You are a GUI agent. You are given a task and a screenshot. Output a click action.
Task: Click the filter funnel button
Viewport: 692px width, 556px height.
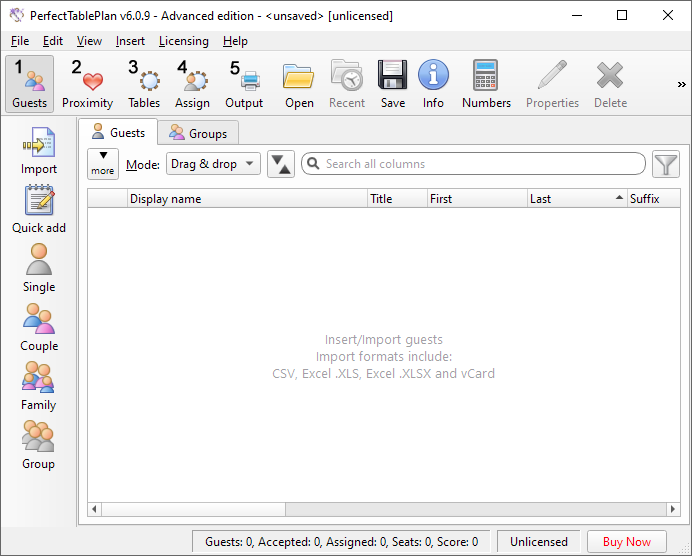(666, 164)
